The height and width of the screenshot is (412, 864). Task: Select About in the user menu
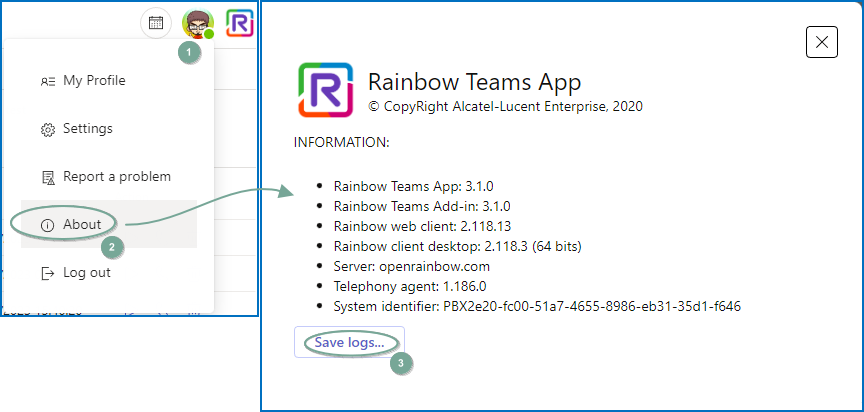point(109,224)
